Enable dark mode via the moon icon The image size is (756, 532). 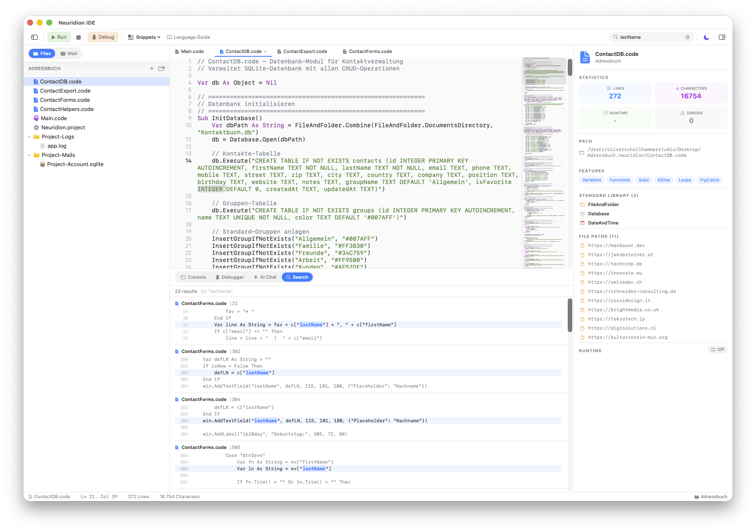click(706, 37)
